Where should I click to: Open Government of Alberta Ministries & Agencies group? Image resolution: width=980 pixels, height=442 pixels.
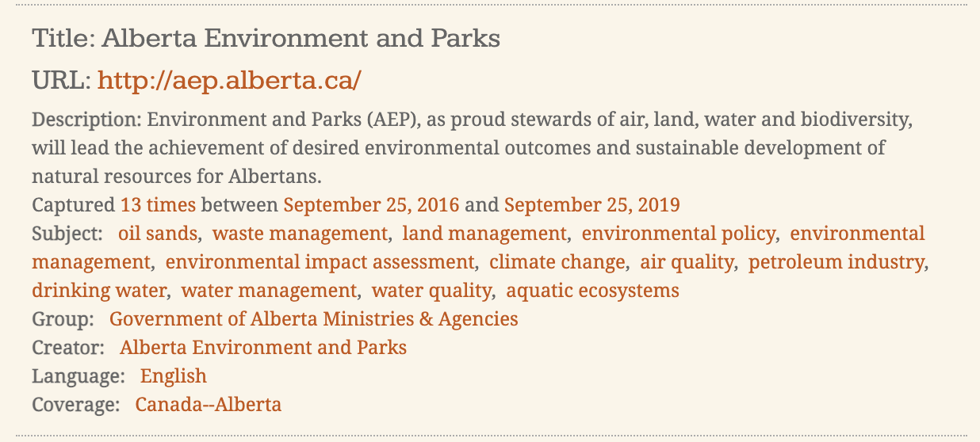[314, 319]
